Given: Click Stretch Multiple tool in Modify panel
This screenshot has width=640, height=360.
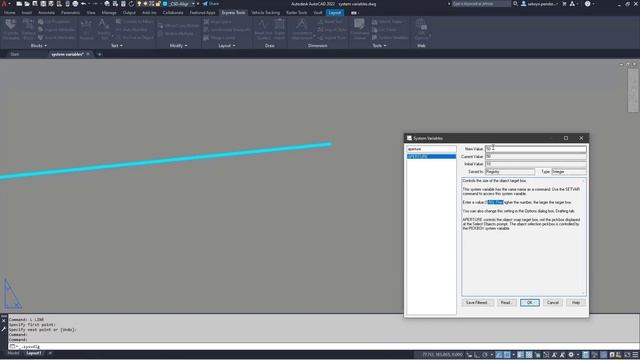Looking at the screenshot, I should tap(176, 34).
